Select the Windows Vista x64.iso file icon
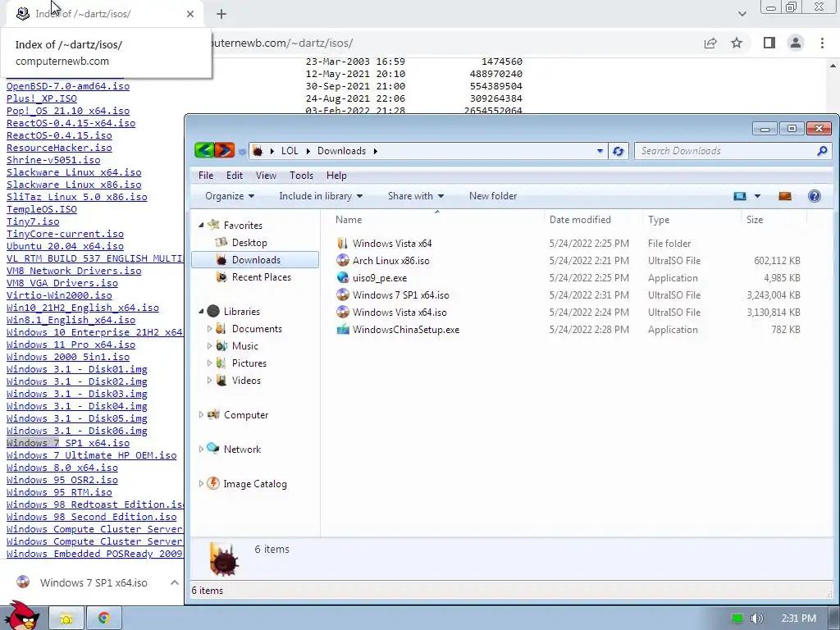The image size is (840, 630). (343, 312)
